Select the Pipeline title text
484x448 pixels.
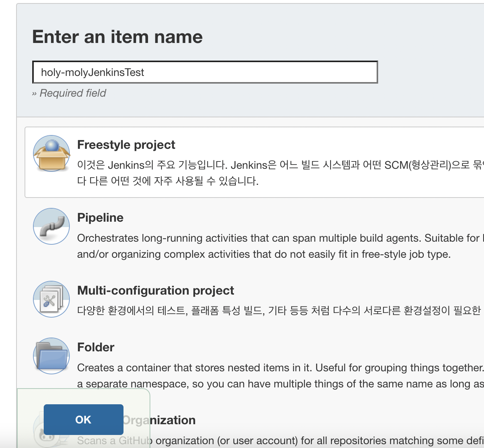(100, 217)
